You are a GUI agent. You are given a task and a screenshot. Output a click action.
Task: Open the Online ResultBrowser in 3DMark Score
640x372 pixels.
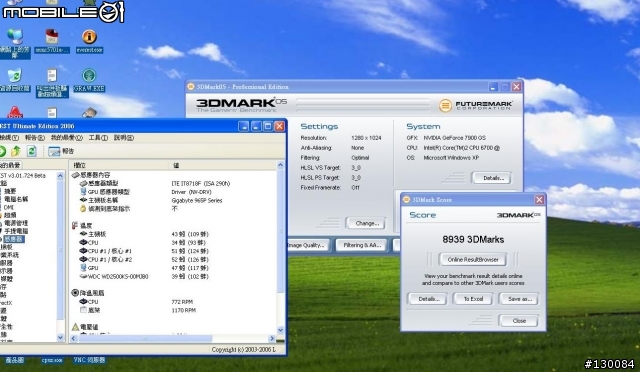pos(473,259)
